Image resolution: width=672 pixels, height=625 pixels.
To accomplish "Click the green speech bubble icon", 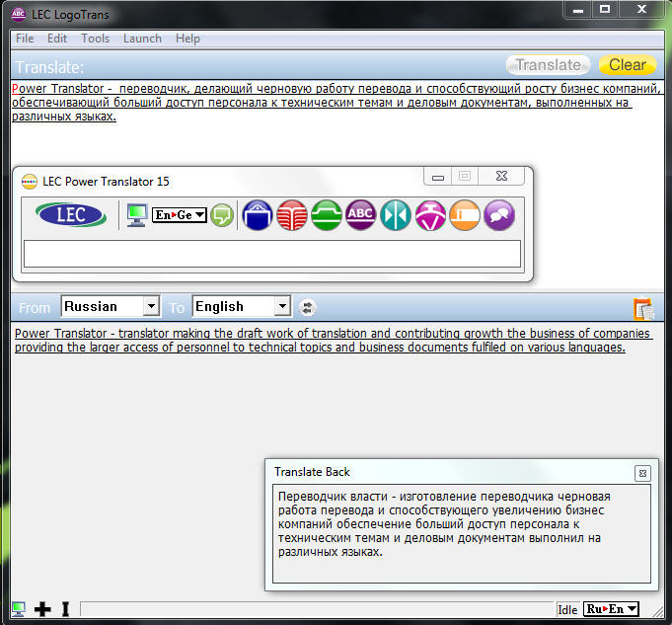I will click(x=222, y=214).
